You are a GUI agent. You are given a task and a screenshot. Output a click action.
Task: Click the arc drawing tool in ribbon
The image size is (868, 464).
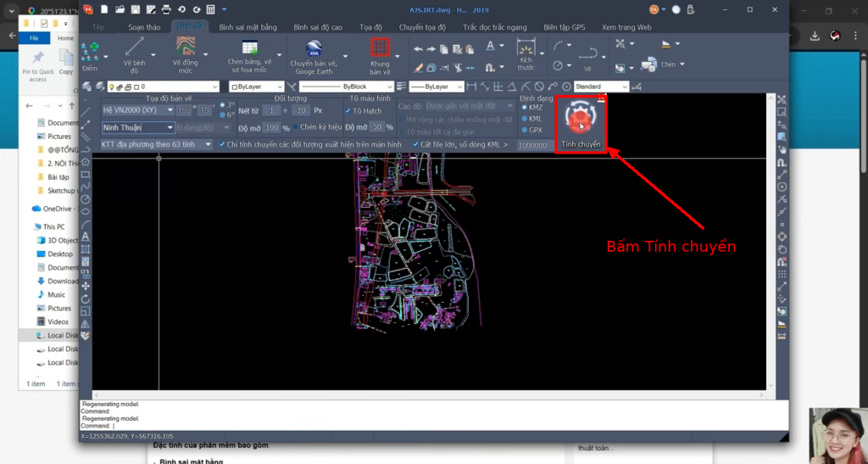click(558, 46)
